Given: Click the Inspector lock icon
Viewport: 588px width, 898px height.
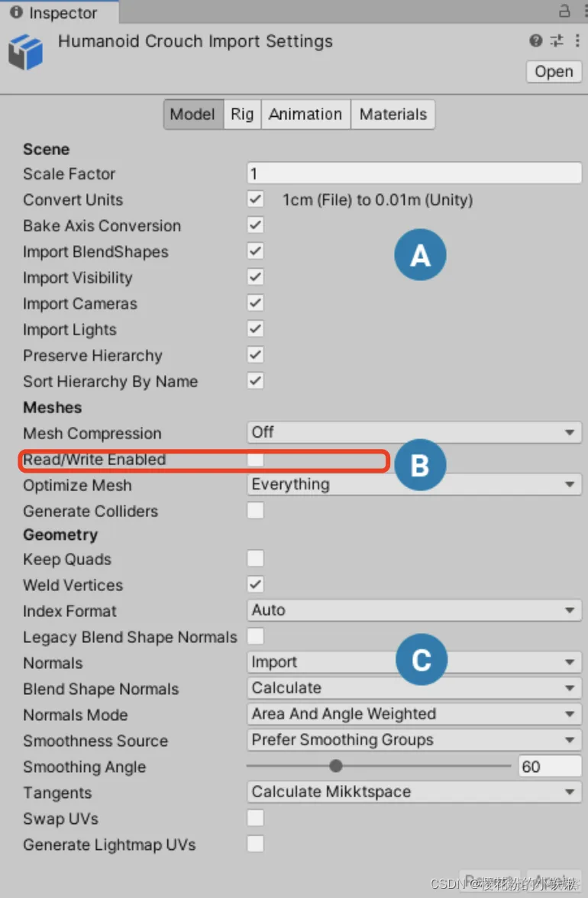Looking at the screenshot, I should pos(564,11).
